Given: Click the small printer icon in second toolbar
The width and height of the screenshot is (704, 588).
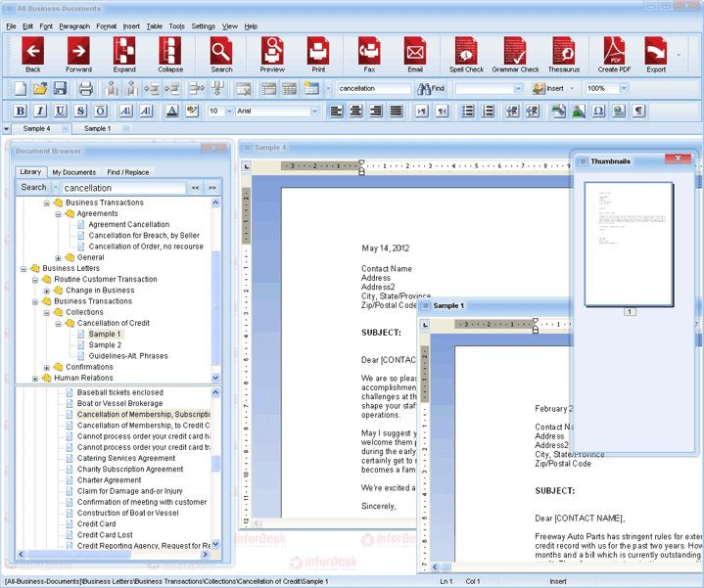Looking at the screenshot, I should tap(86, 88).
